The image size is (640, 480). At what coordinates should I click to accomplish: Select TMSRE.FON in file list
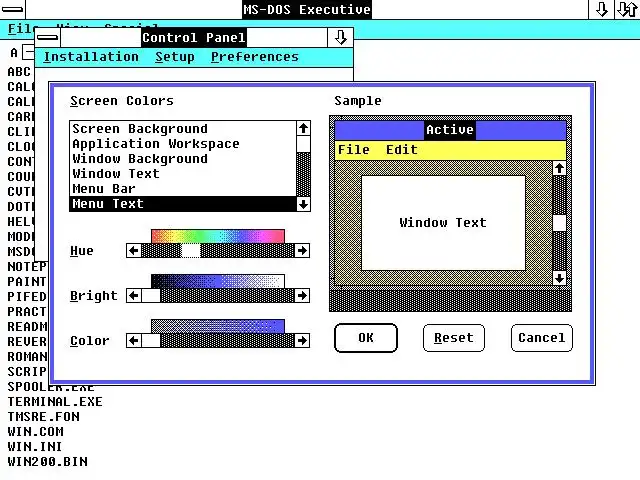point(44,417)
